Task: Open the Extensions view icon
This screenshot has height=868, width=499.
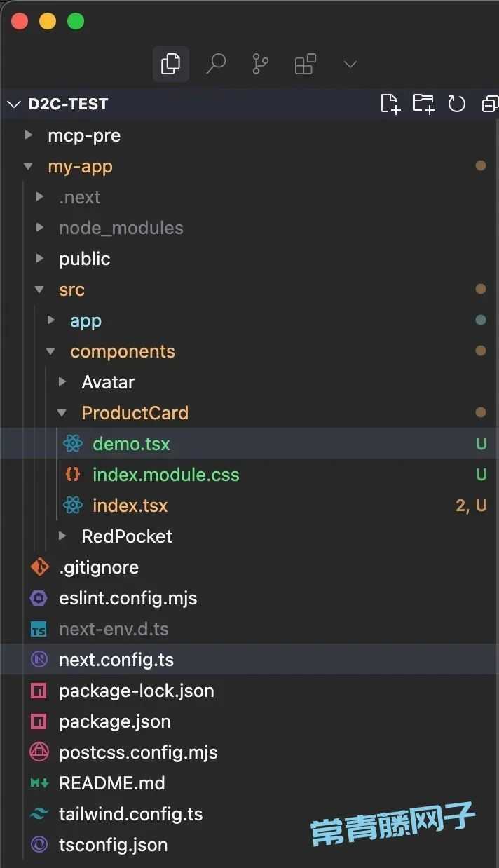Action: pos(305,65)
